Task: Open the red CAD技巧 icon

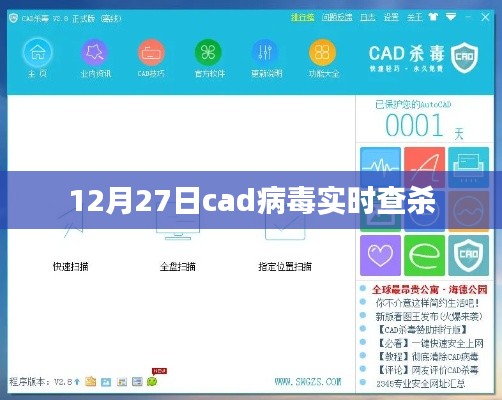Action: tap(151, 53)
